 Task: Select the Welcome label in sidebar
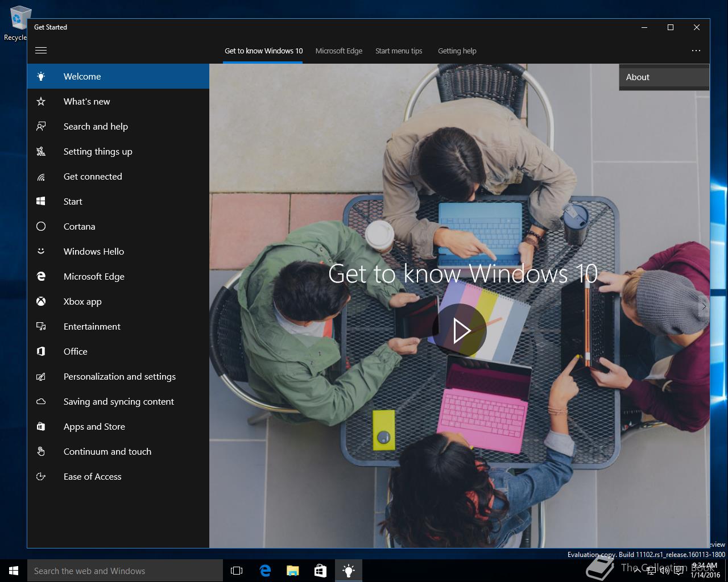click(82, 76)
